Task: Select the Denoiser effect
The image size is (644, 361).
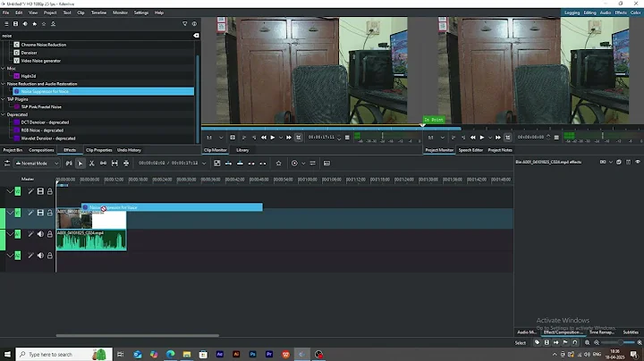Action: (x=29, y=53)
